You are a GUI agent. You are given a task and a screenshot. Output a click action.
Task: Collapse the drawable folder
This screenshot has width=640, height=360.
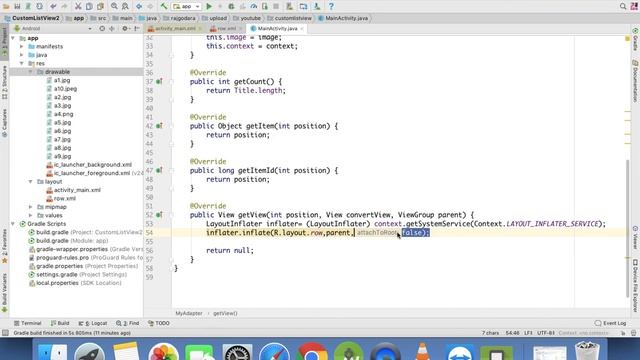pos(31,72)
